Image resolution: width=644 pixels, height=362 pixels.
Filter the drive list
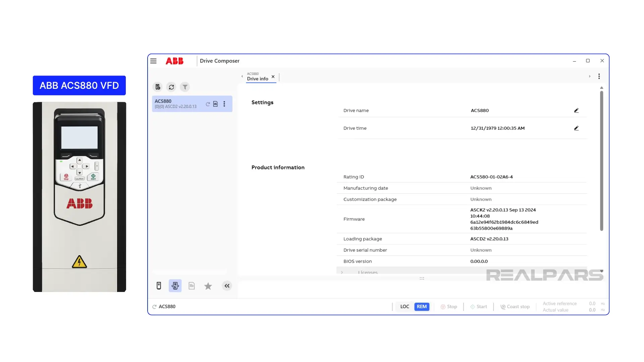tap(185, 87)
